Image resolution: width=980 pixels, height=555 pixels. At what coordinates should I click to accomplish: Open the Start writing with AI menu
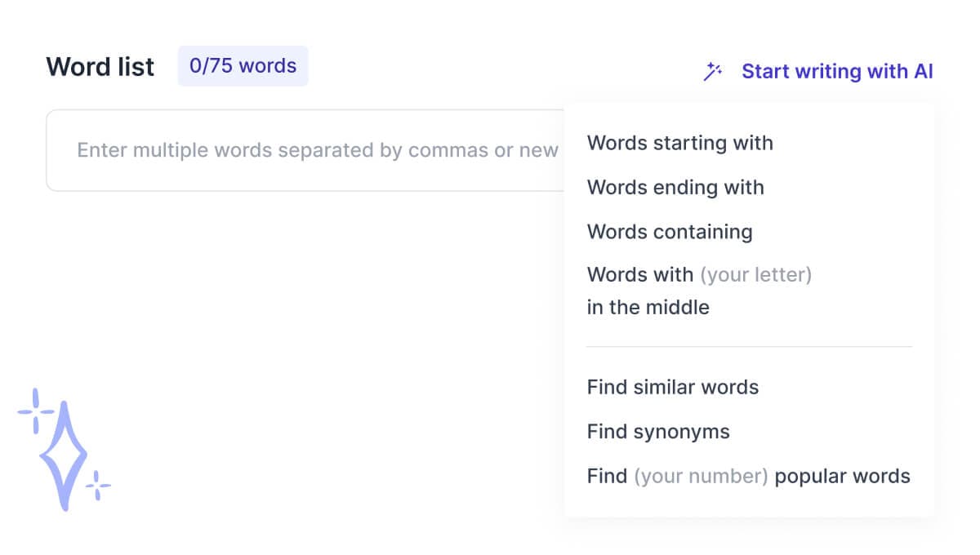[x=837, y=71]
